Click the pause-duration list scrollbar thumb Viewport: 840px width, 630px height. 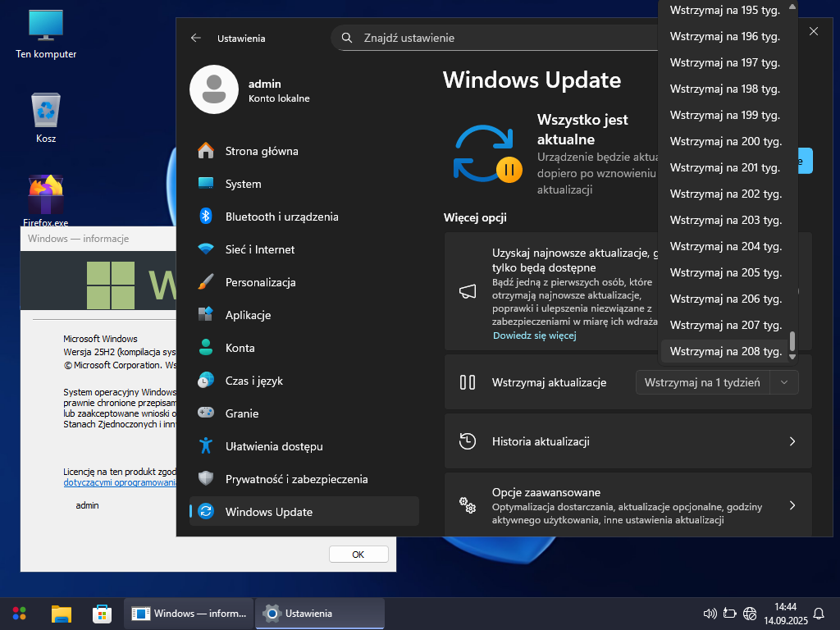click(792, 341)
